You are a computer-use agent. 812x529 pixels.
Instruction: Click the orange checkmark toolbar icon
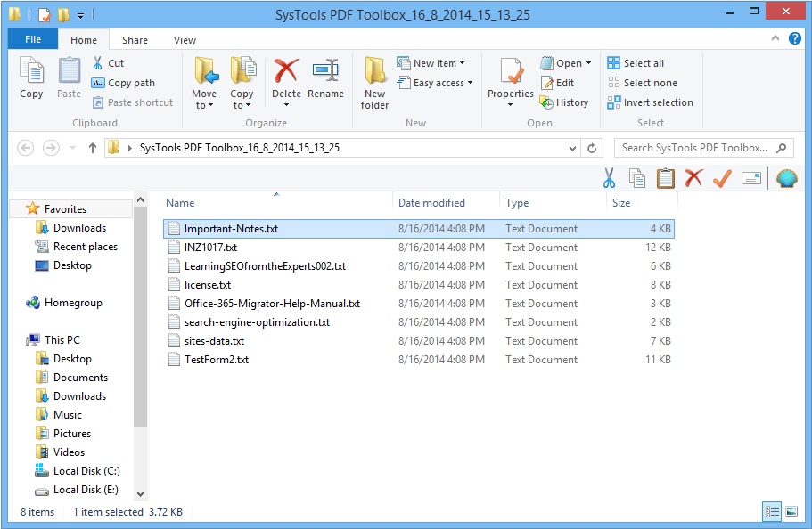pos(722,178)
